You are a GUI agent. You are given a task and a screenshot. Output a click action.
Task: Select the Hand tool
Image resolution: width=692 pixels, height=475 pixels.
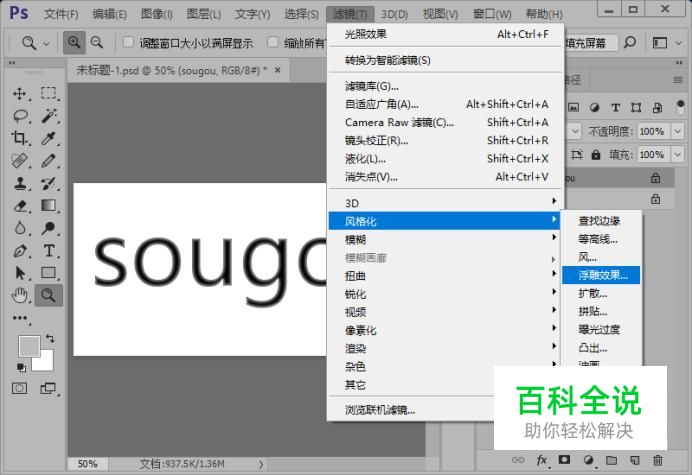(x=19, y=295)
